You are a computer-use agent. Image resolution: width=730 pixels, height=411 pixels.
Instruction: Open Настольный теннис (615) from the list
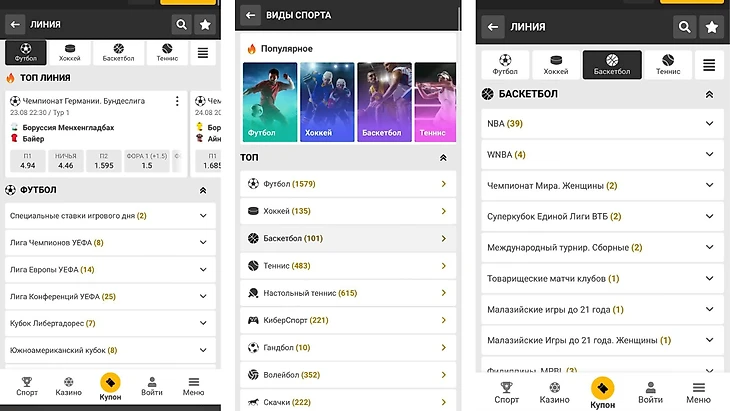coord(348,293)
